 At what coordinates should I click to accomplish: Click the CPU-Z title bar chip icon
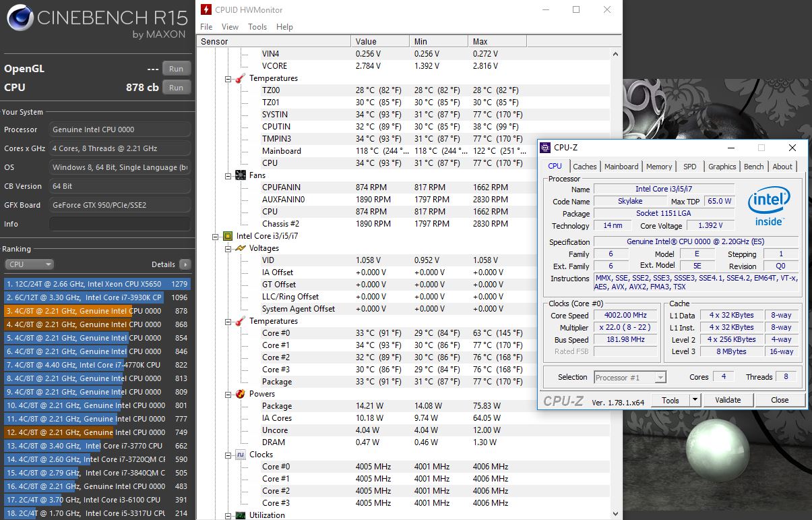tap(546, 148)
